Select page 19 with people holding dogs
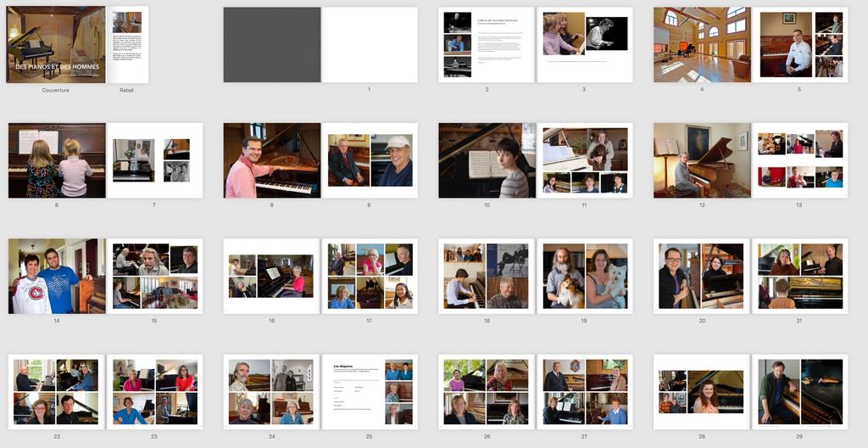Viewport: 868px width, 448px height. pos(585,276)
